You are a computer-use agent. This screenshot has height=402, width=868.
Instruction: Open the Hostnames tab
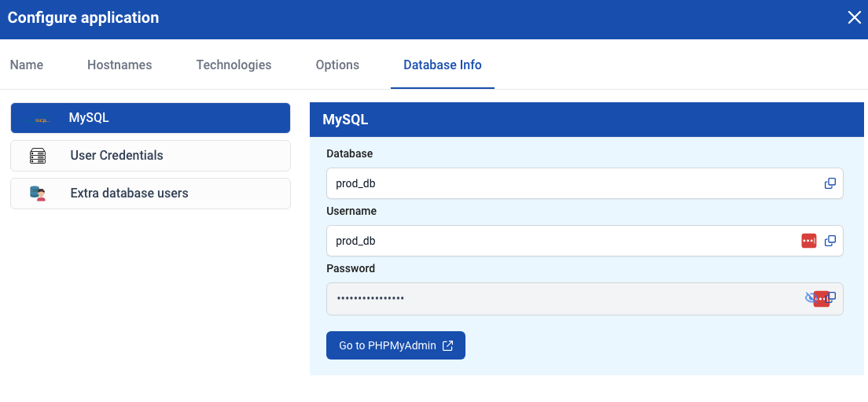coord(120,65)
